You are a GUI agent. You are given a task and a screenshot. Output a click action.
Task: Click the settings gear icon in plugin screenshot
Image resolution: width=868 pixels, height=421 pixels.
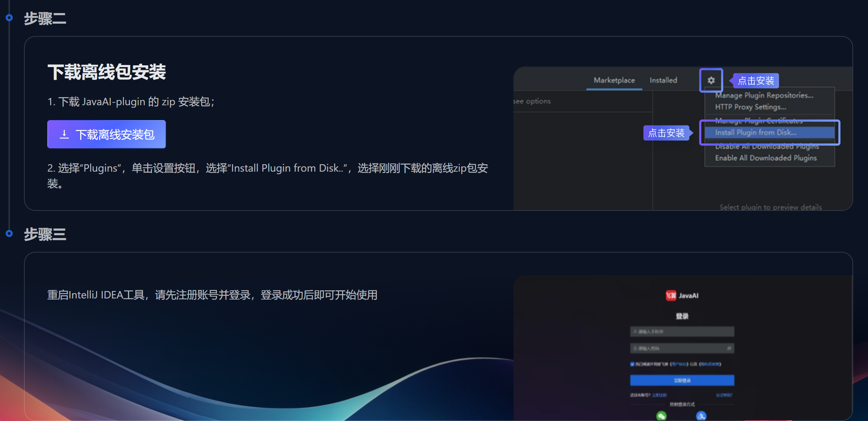tap(711, 81)
